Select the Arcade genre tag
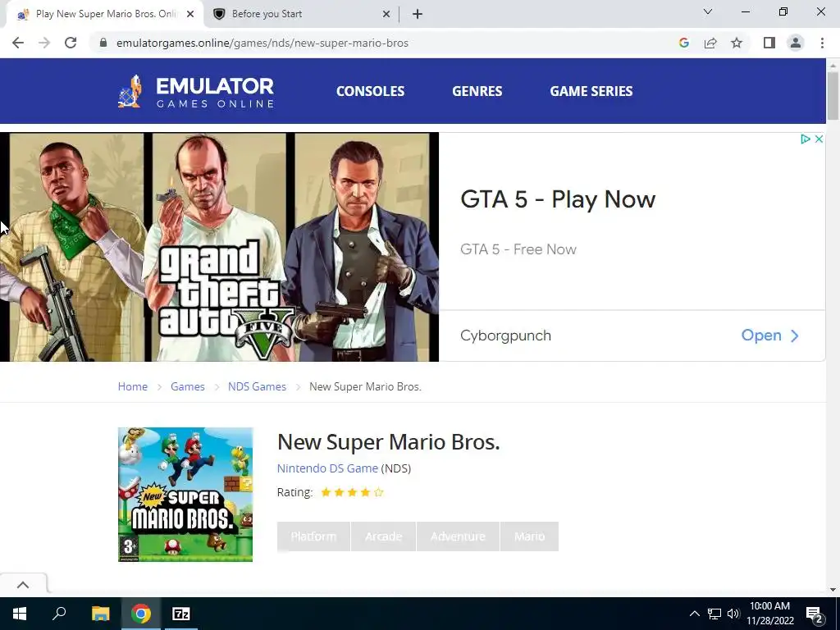 (383, 536)
